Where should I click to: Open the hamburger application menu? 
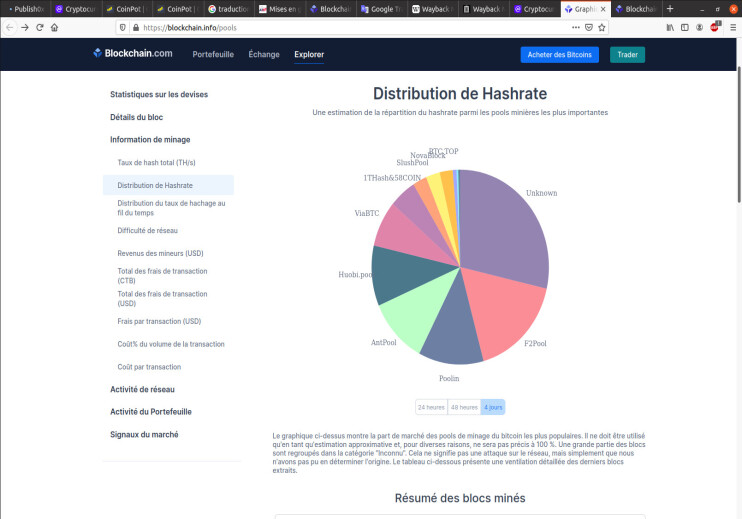(x=733, y=27)
